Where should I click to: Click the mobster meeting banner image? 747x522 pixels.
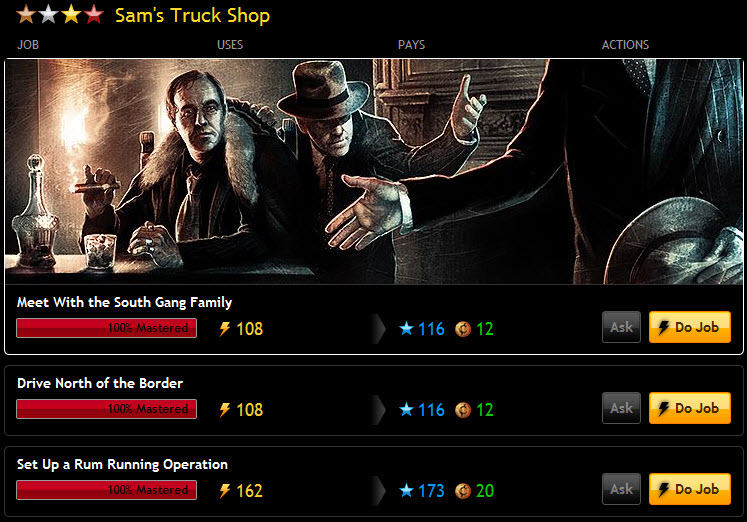click(x=374, y=171)
